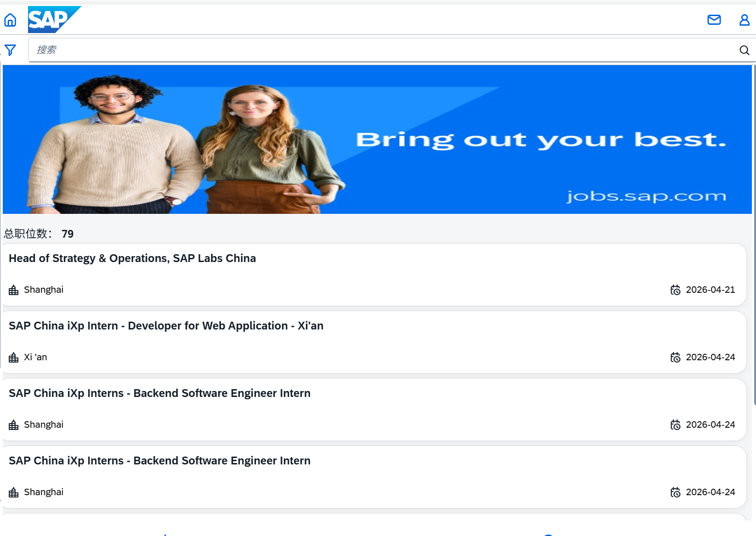
Task: Click the SAP logo
Action: click(x=54, y=20)
